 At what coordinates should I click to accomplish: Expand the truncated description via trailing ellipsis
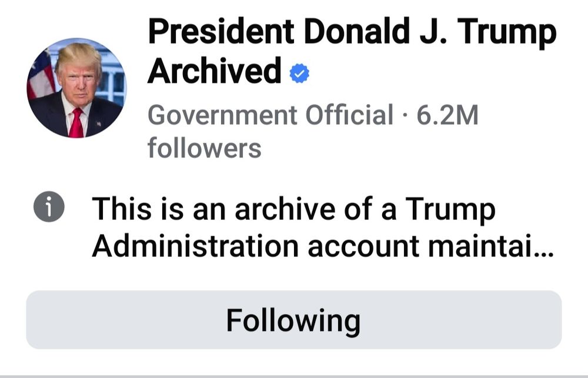pos(545,253)
